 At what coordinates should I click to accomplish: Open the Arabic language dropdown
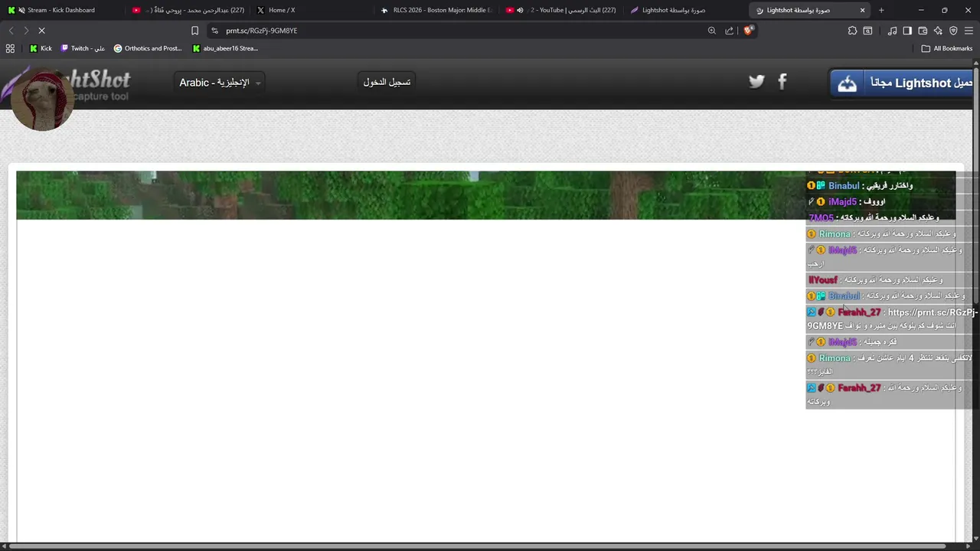coord(220,82)
